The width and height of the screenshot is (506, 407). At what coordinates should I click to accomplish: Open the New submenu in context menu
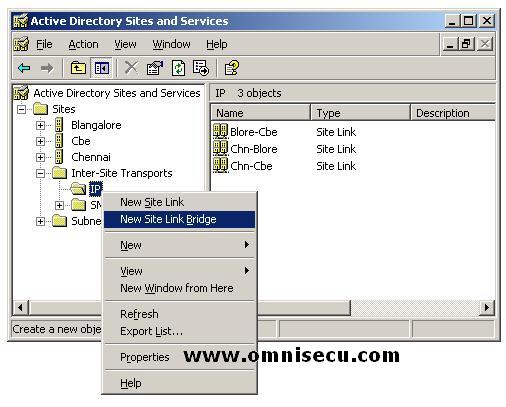point(180,245)
